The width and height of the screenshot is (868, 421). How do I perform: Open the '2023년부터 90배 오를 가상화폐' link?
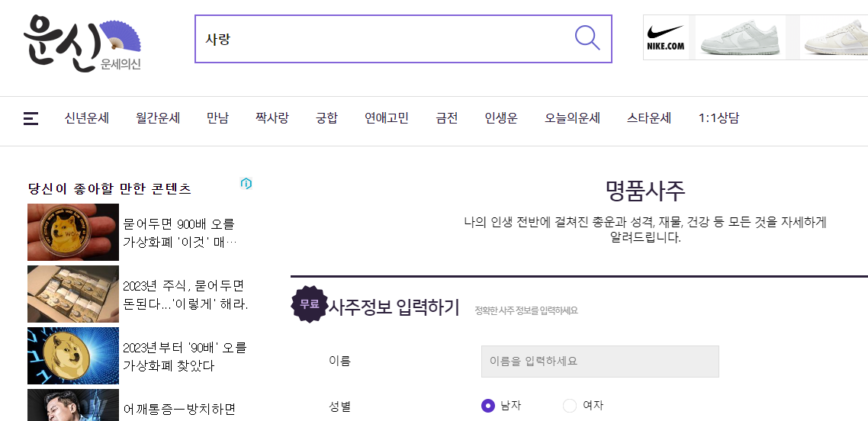(x=185, y=357)
